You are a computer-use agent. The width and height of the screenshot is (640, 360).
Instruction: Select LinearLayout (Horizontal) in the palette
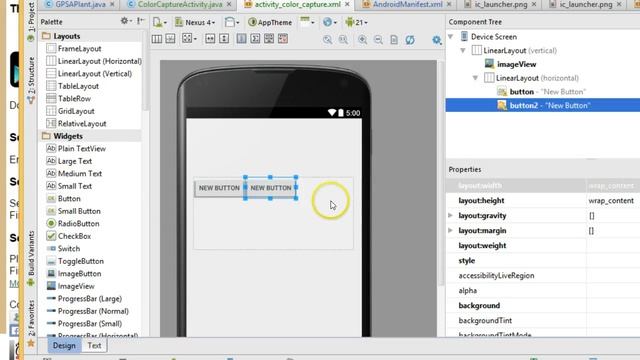point(94,61)
